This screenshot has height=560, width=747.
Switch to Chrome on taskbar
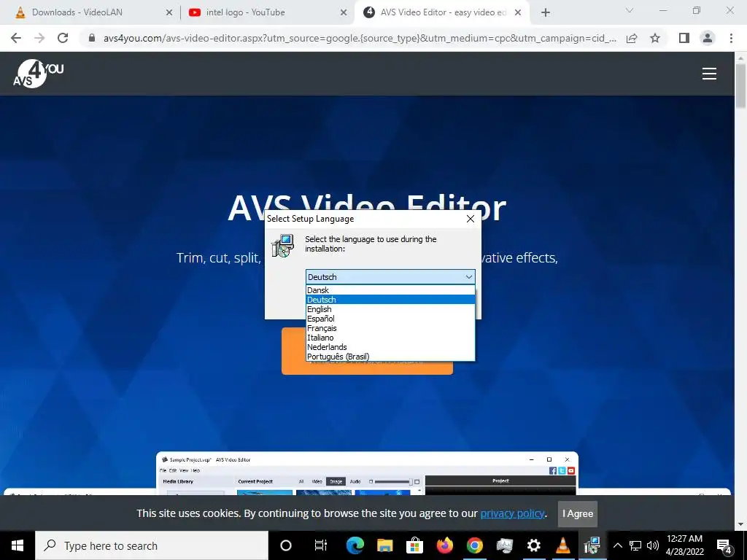474,545
